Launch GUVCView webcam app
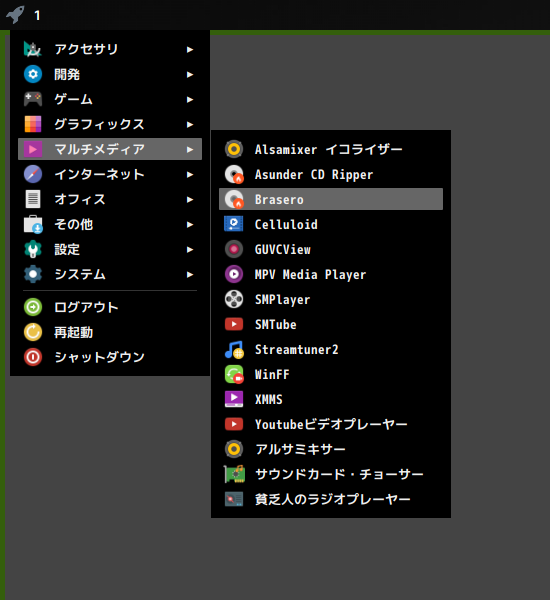The image size is (550, 600). [x=331, y=249]
